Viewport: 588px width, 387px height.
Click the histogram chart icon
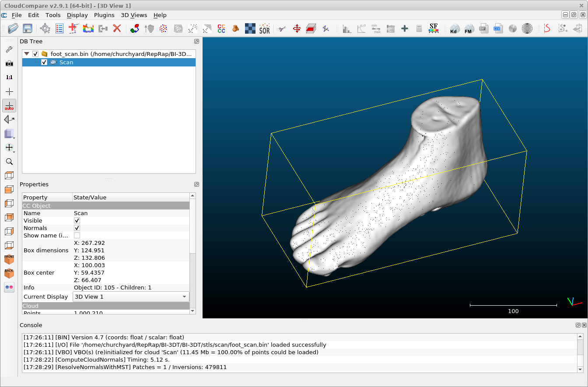pos(346,29)
